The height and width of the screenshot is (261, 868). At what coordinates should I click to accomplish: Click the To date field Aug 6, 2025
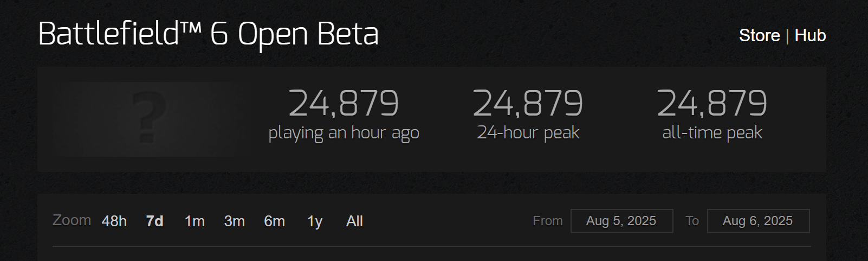[758, 221]
